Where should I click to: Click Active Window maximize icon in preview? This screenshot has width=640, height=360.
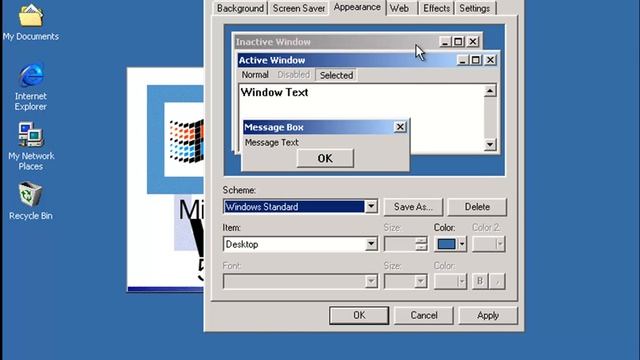(476, 60)
